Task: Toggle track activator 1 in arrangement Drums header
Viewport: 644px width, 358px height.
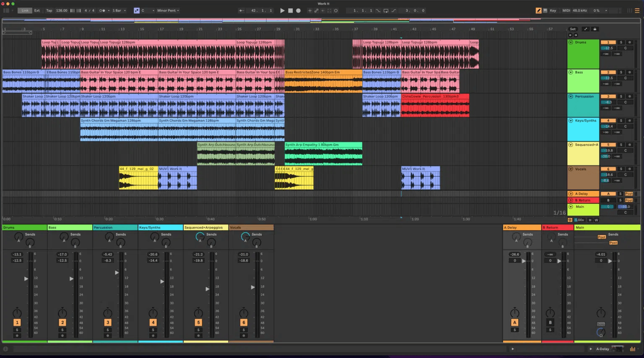Action: click(x=608, y=42)
